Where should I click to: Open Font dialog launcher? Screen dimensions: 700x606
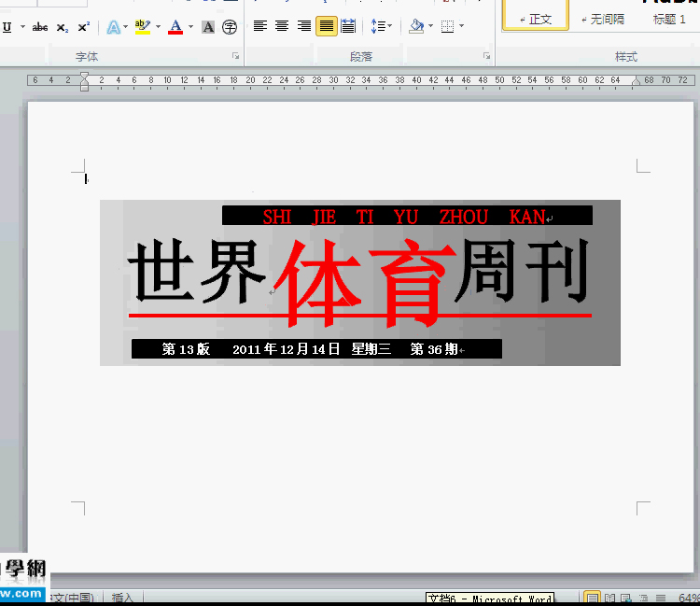click(236, 56)
